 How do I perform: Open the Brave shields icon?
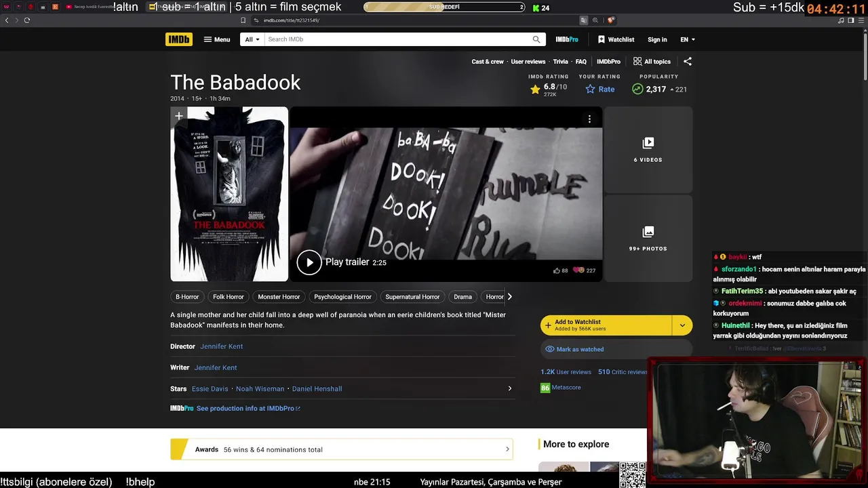tap(611, 20)
